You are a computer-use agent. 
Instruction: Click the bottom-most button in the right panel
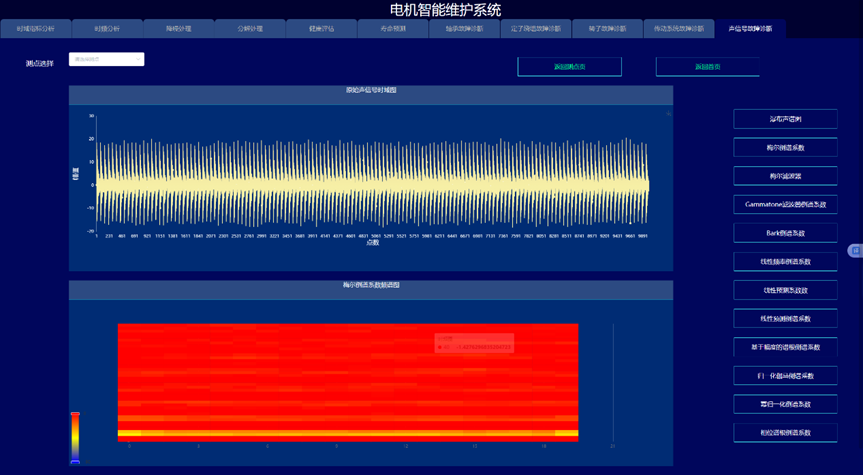coord(785,433)
